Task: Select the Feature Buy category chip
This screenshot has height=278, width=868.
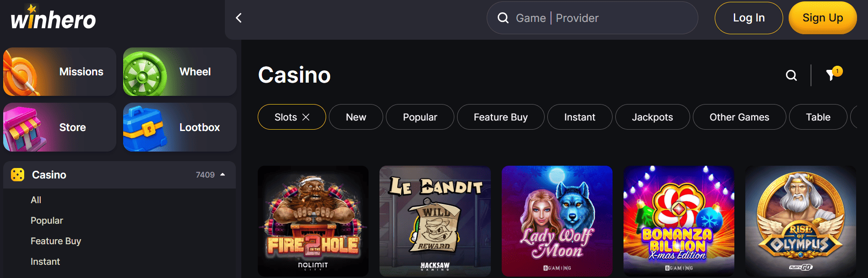Action: (x=500, y=117)
